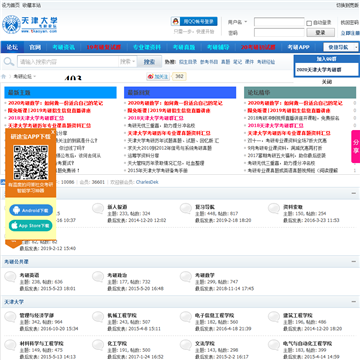Click the forum search text box
Screen dimensions: 360x360
coord(68,62)
